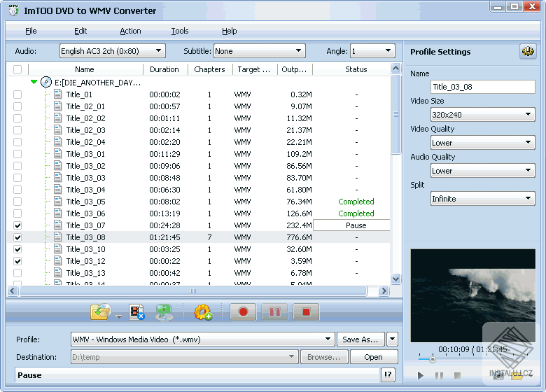Click the Duration column header
The height and width of the screenshot is (392, 546).
pyautogui.click(x=164, y=69)
